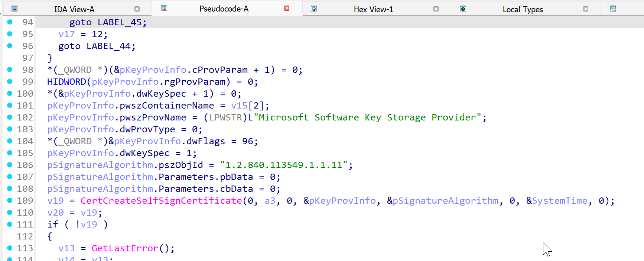Toggle the breakpoint dot on line 109
This screenshot has height=261, width=644.
coord(10,200)
